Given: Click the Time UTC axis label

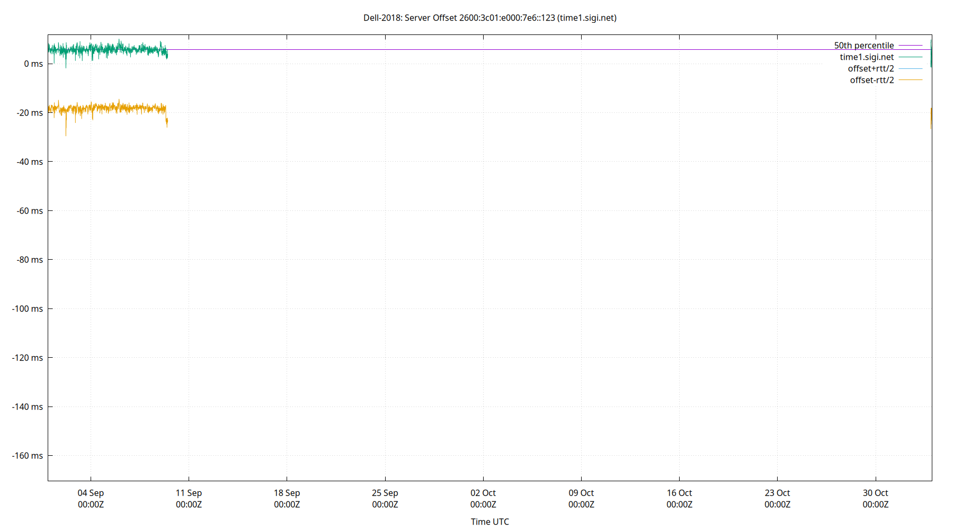Looking at the screenshot, I should (489, 522).
